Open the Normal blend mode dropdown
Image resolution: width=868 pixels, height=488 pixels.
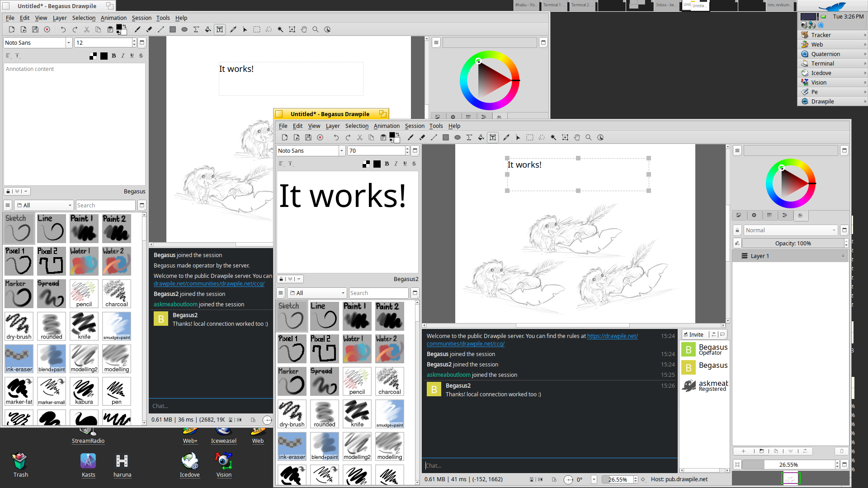pyautogui.click(x=791, y=230)
